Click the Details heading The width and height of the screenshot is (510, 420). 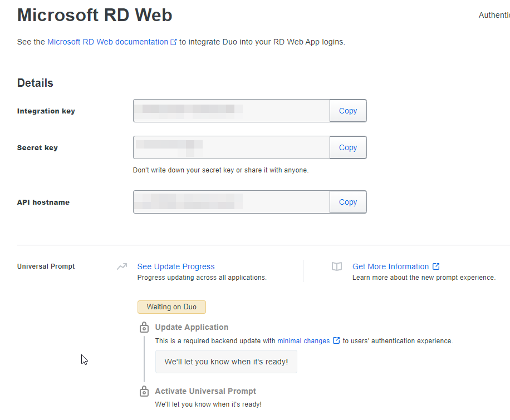[x=35, y=83]
